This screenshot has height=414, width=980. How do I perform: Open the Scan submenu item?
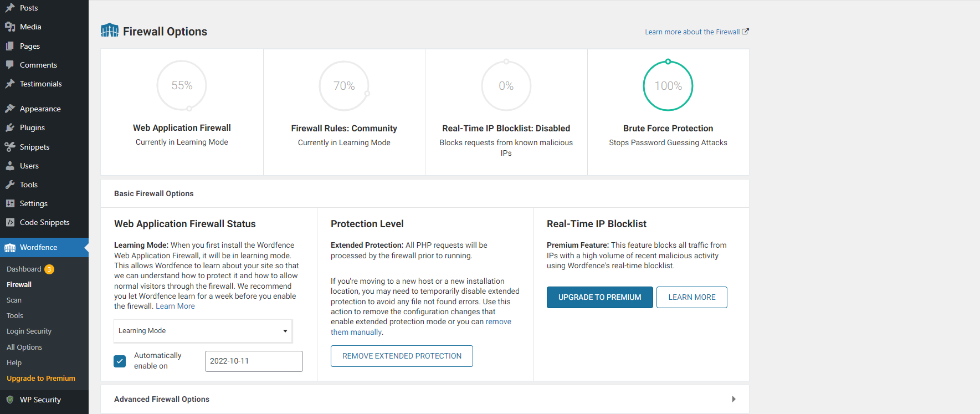(14, 300)
